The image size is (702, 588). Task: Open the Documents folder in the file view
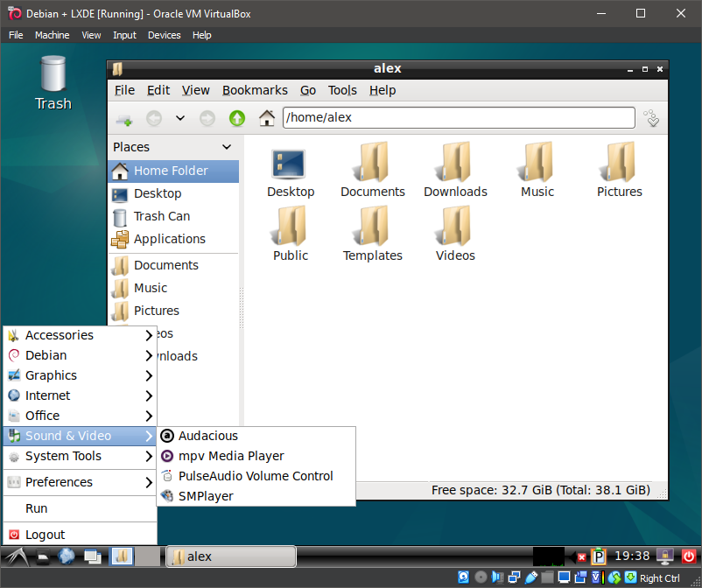pos(372,169)
